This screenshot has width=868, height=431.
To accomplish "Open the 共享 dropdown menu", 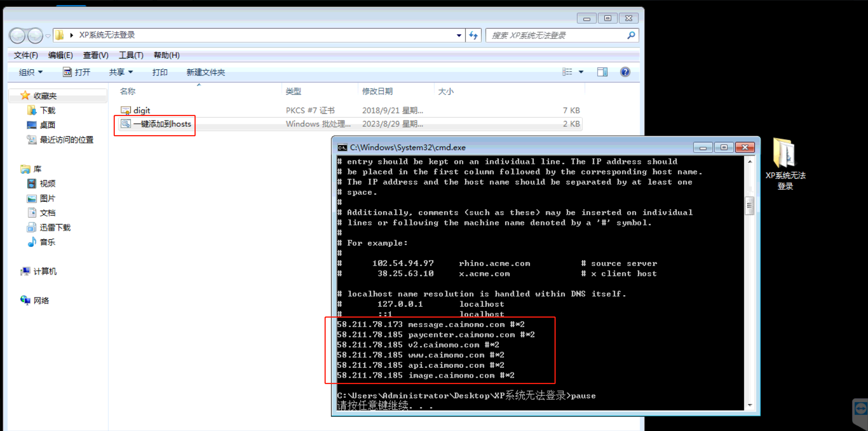I will (x=121, y=72).
